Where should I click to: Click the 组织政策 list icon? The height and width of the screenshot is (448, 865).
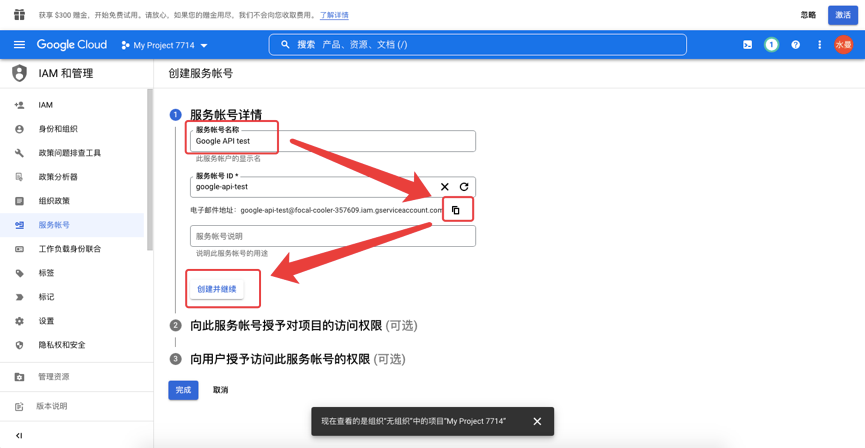tap(19, 201)
